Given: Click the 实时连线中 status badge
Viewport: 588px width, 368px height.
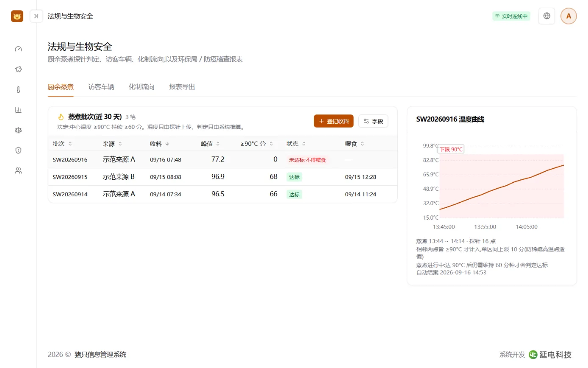Looking at the screenshot, I should (x=511, y=16).
